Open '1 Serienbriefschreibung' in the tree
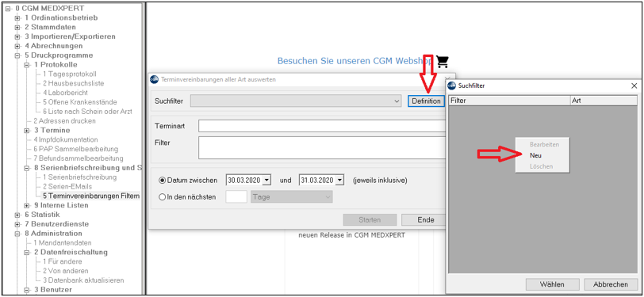This screenshot has width=644, height=297. pyautogui.click(x=79, y=177)
